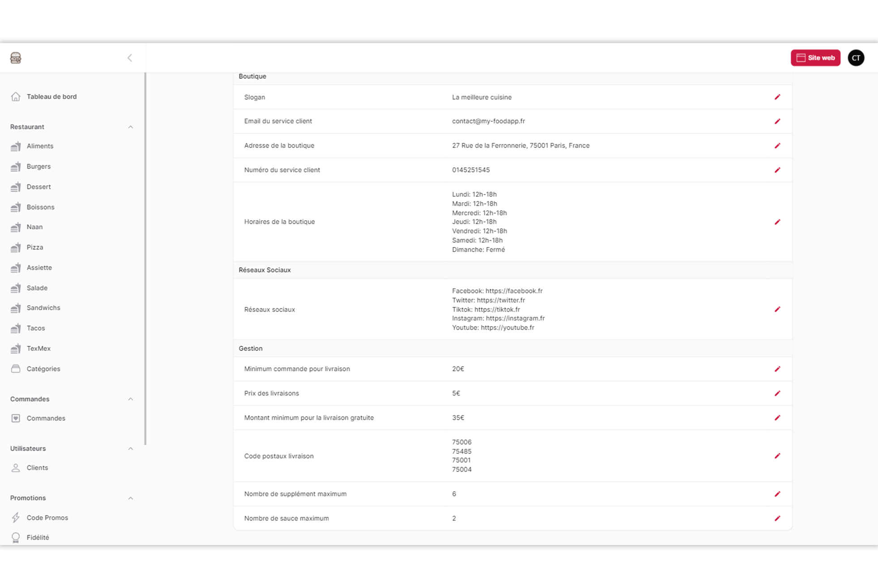Go to Catégories in sidebar

pyautogui.click(x=43, y=369)
